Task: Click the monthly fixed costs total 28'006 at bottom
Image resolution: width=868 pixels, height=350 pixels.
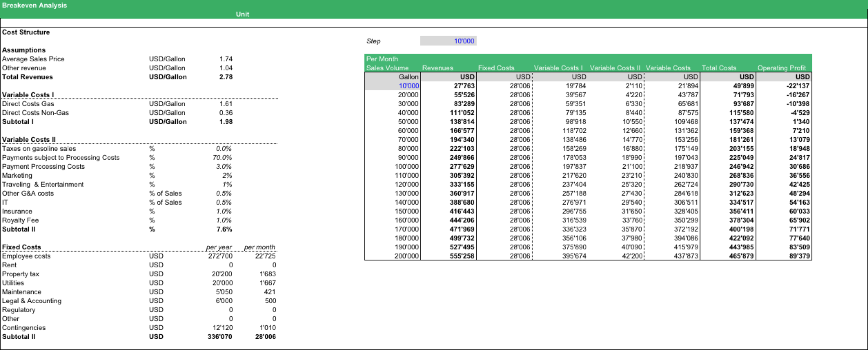Action: click(x=265, y=337)
